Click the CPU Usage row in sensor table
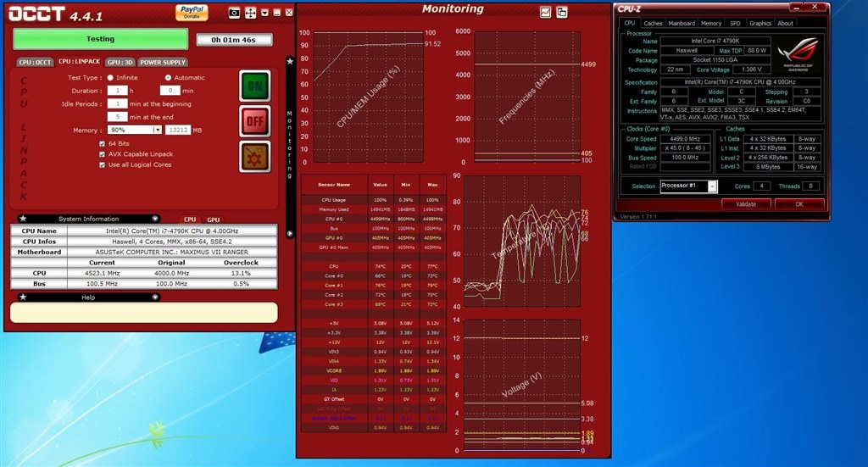The height and width of the screenshot is (467, 868). pyautogui.click(x=374, y=200)
